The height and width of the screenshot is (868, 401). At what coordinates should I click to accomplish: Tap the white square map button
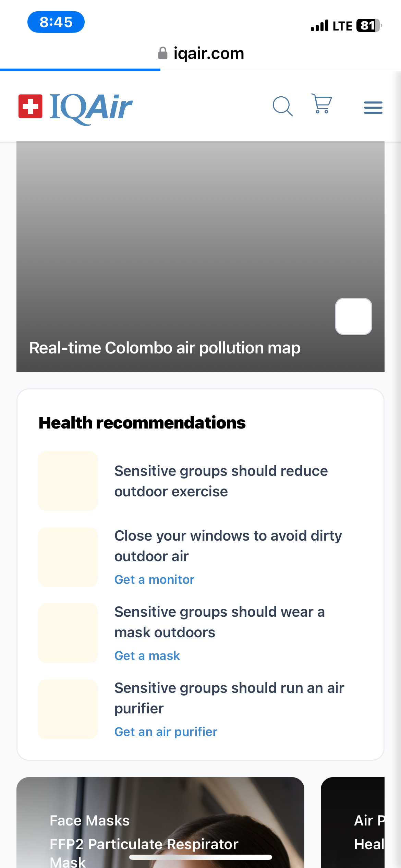coord(353,316)
